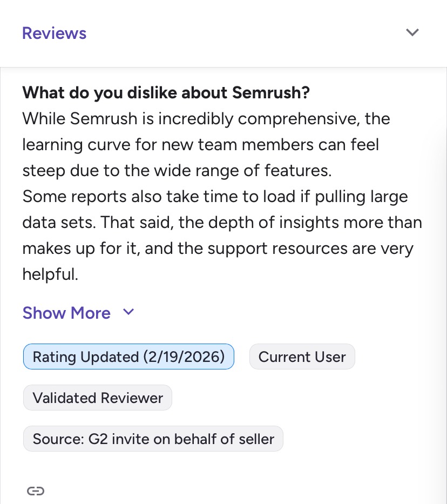447x504 pixels.
Task: Click the Source: G2 invite badge
Action: [153, 439]
